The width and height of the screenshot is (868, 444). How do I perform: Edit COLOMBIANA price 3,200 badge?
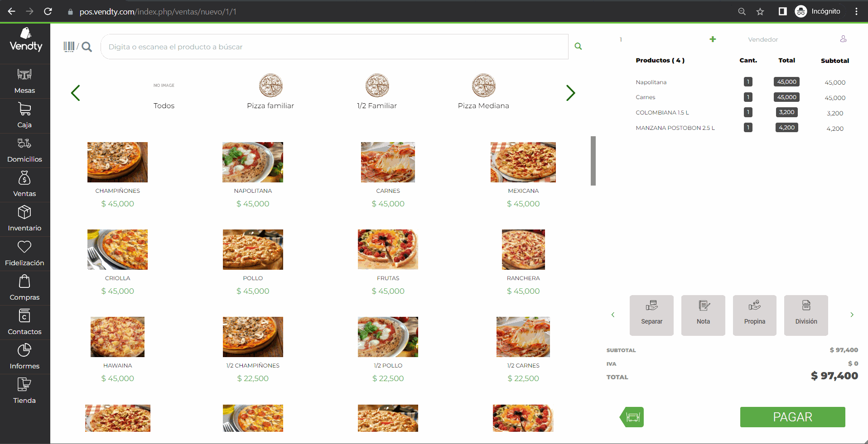coord(786,112)
